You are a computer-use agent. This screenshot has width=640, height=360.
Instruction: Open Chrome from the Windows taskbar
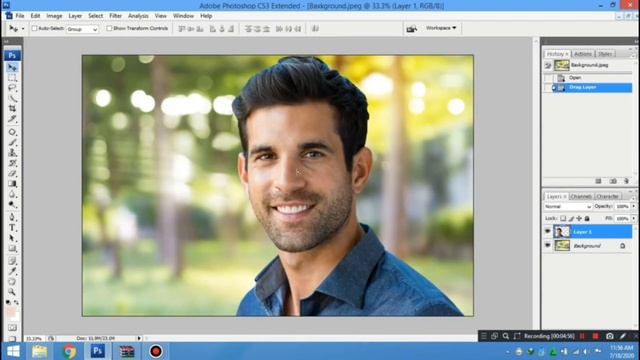tap(69, 351)
